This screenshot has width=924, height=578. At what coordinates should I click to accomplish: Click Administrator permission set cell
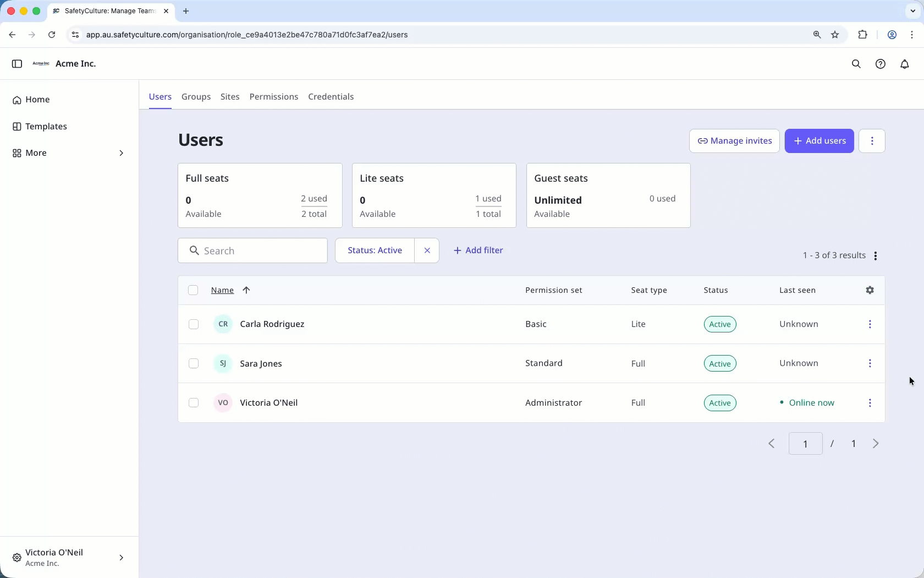(553, 403)
